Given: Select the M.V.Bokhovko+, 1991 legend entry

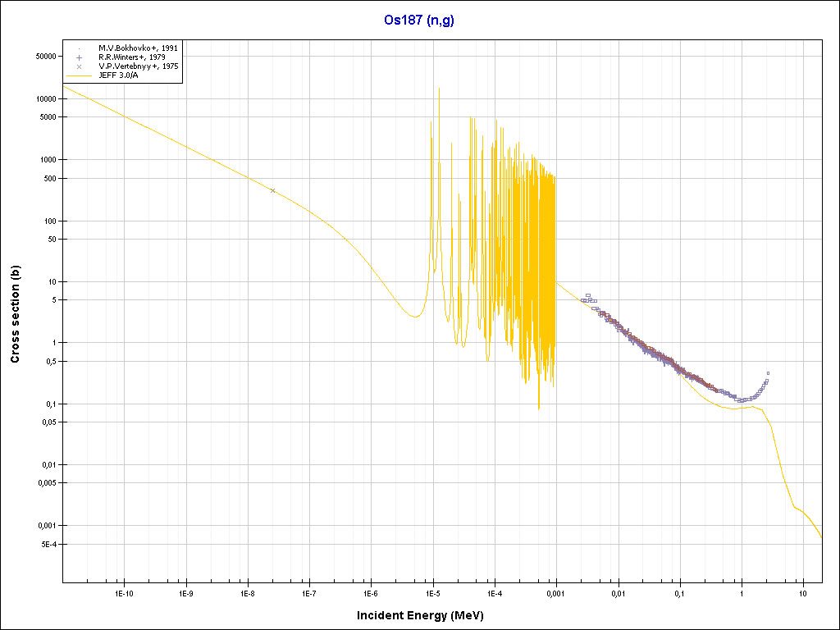Looking at the screenshot, I should tap(138, 48).
